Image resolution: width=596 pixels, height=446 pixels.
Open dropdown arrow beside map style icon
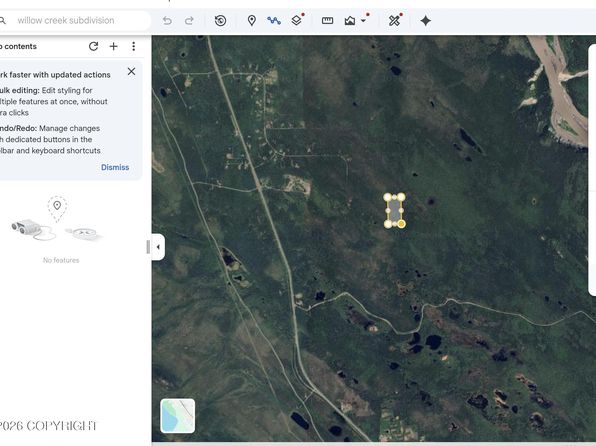(363, 21)
